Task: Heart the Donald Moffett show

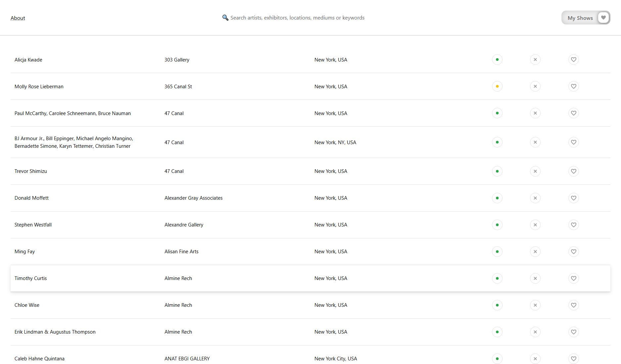Action: [574, 198]
